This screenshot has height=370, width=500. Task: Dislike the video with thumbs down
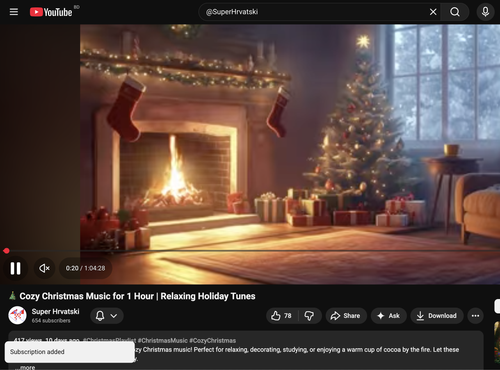309,316
